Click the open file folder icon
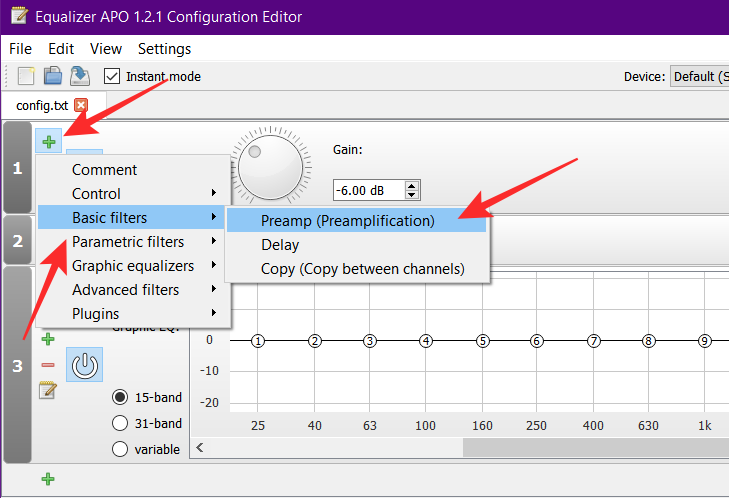The height and width of the screenshot is (498, 729). [x=52, y=76]
